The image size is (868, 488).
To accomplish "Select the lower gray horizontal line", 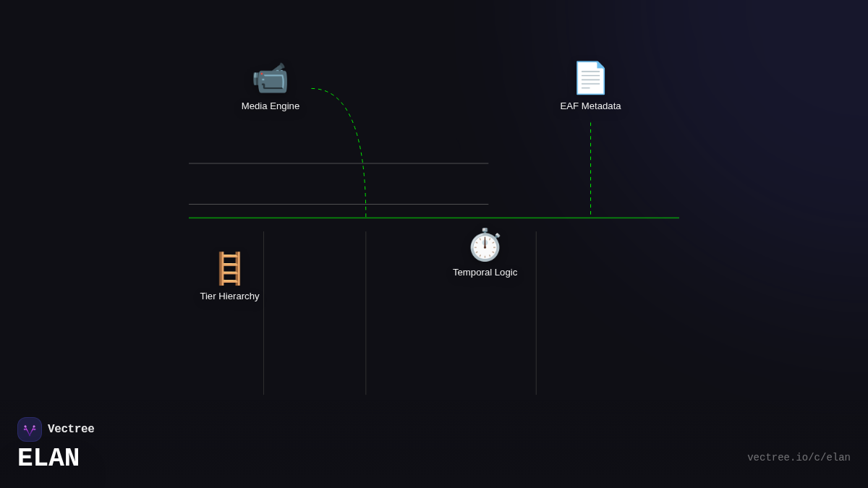I will (x=339, y=205).
